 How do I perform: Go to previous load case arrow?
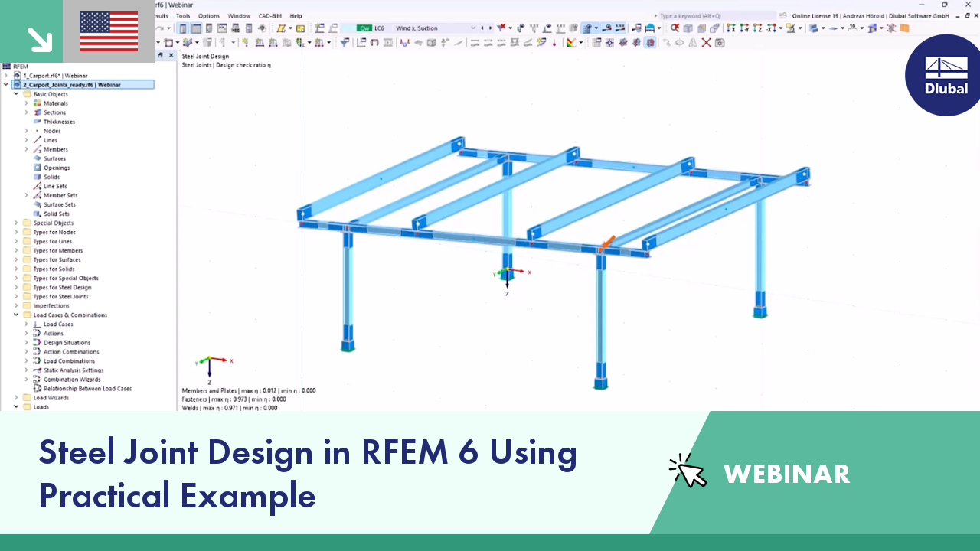(482, 28)
